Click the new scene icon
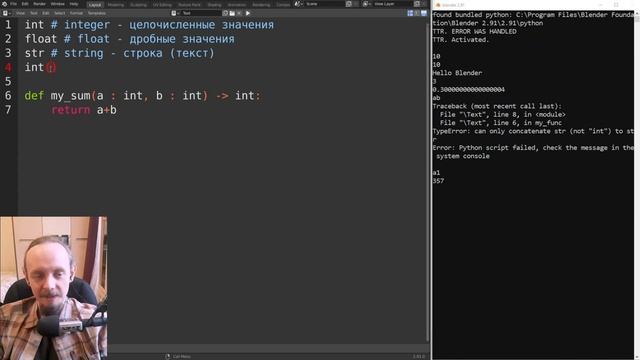 pos(349,4)
